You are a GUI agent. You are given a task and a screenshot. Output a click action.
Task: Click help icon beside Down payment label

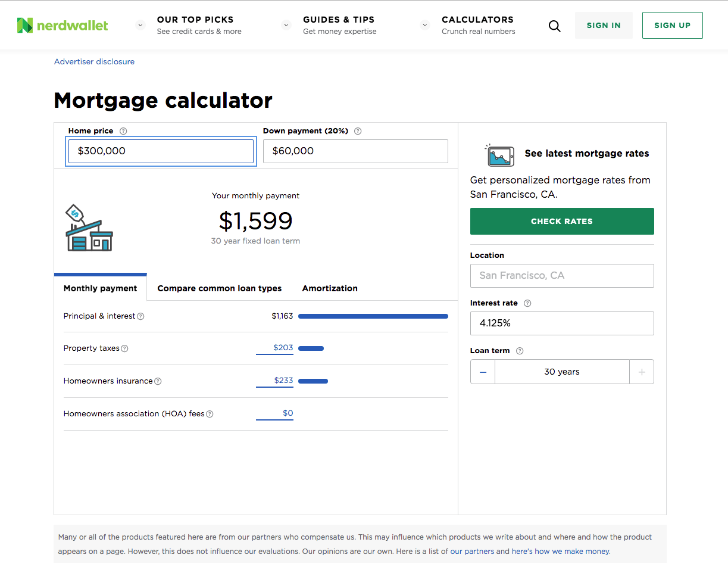click(358, 131)
